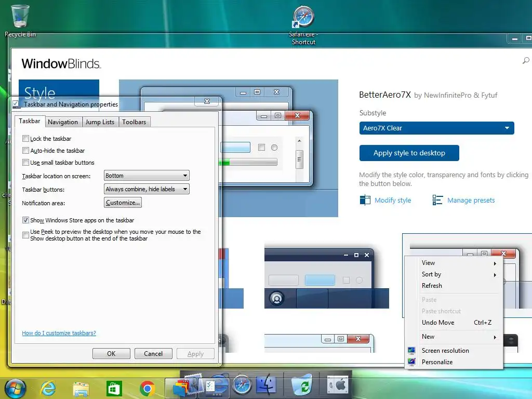The height and width of the screenshot is (399, 532).
Task: Launch Internet Explorer from the taskbar
Action: 48,388
